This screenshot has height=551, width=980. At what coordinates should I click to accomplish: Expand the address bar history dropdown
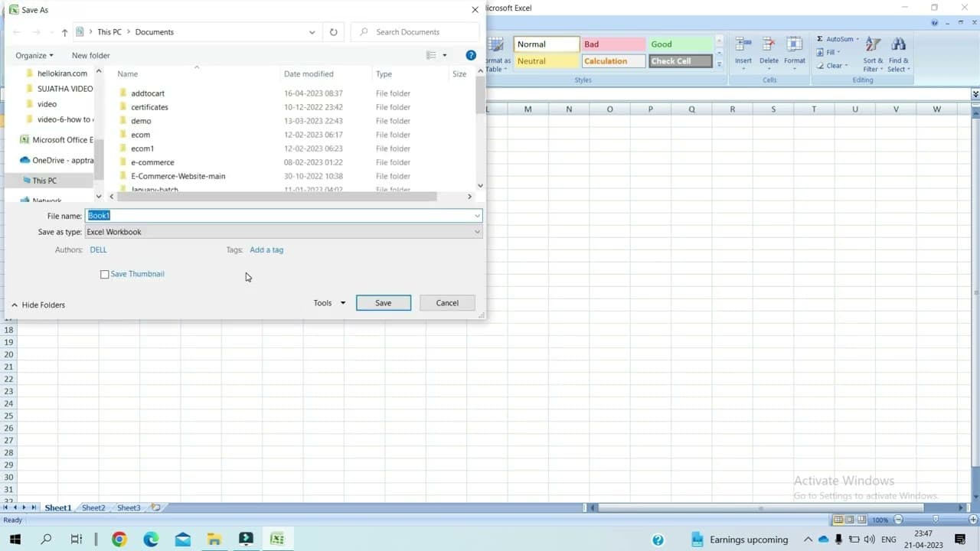[x=312, y=32]
